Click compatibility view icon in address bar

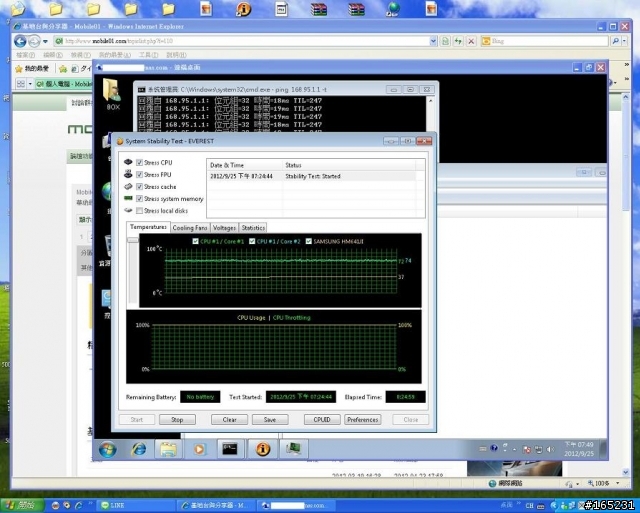(x=445, y=41)
